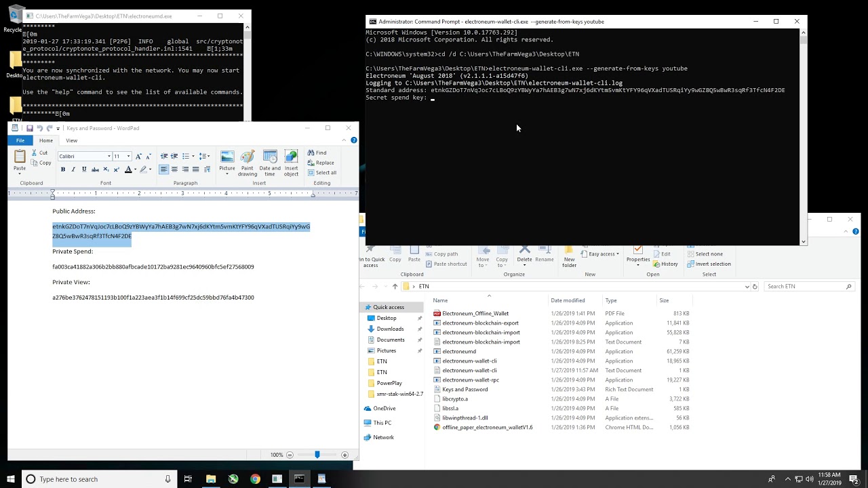Viewport: 868px width, 488px height.
Task: Click Select all in WordPad
Action: click(x=321, y=172)
